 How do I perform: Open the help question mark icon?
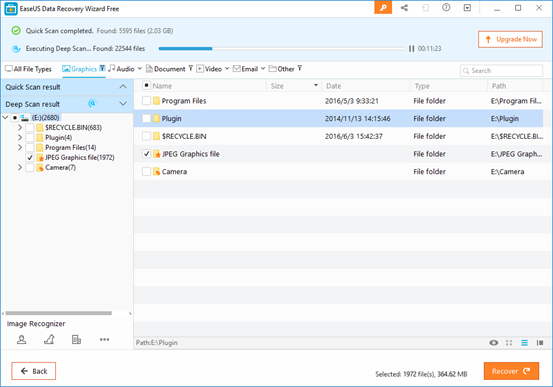click(x=446, y=7)
